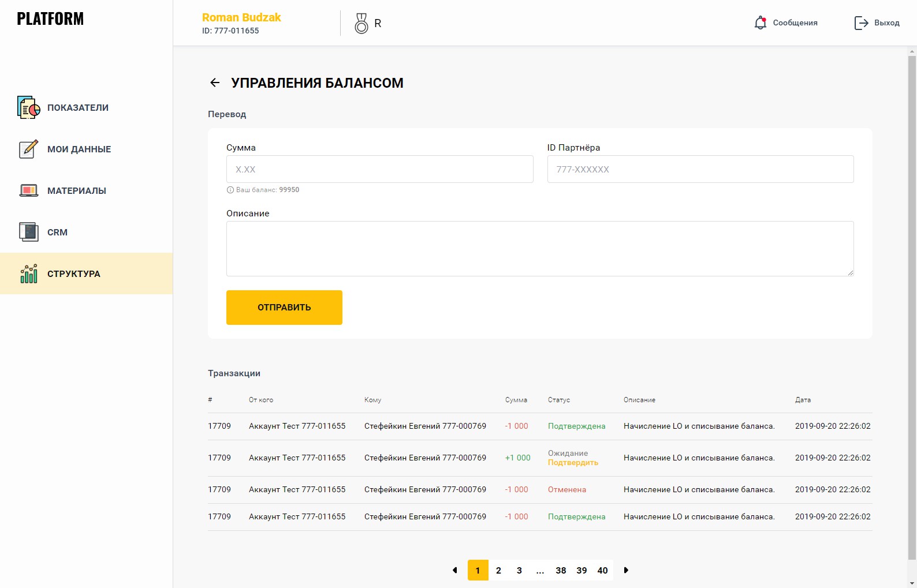This screenshot has width=917, height=588.
Task: Go to pagination page 38
Action: 561,570
